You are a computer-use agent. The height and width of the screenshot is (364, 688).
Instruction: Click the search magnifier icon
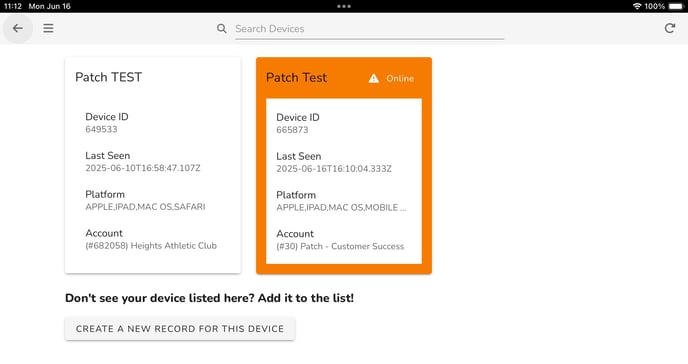click(x=222, y=29)
